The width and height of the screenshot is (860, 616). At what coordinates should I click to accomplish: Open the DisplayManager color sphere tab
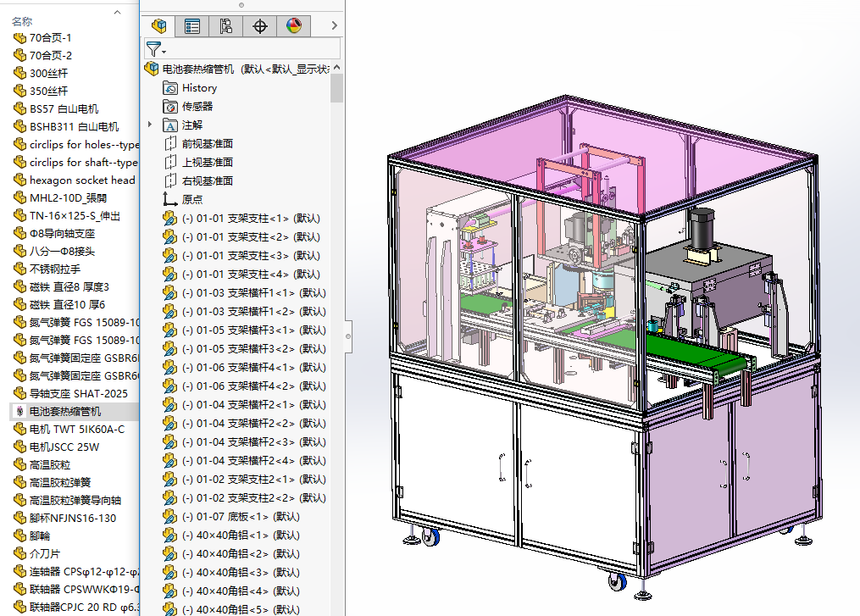(x=294, y=25)
